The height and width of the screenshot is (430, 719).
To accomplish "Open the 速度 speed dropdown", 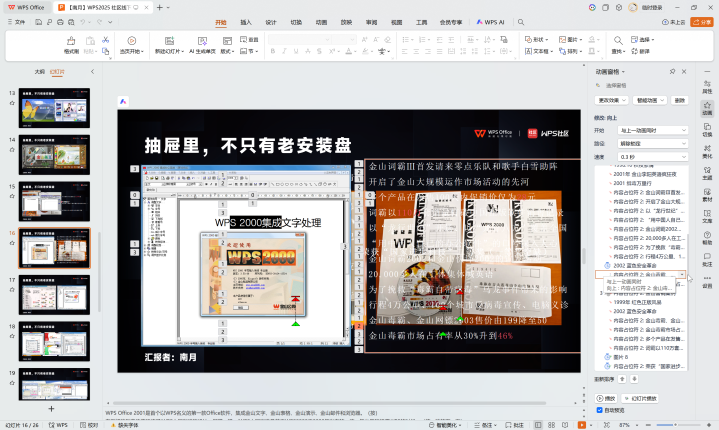I will click(x=653, y=157).
